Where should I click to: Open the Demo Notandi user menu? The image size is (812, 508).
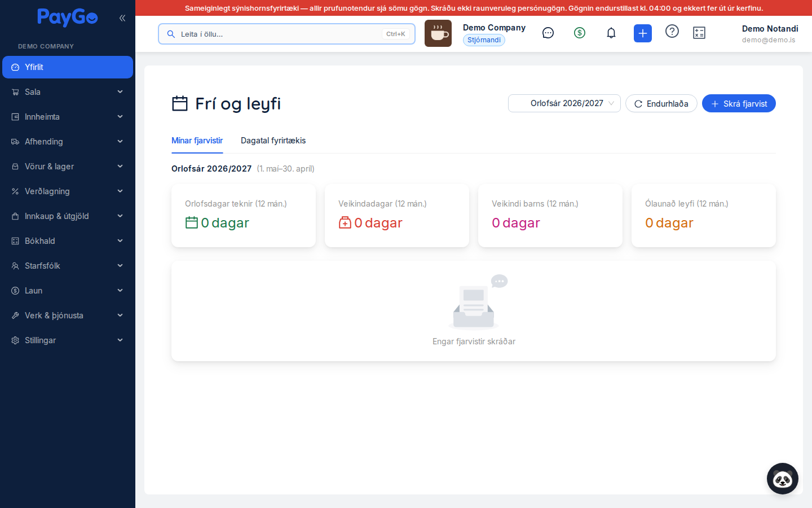coord(770,33)
